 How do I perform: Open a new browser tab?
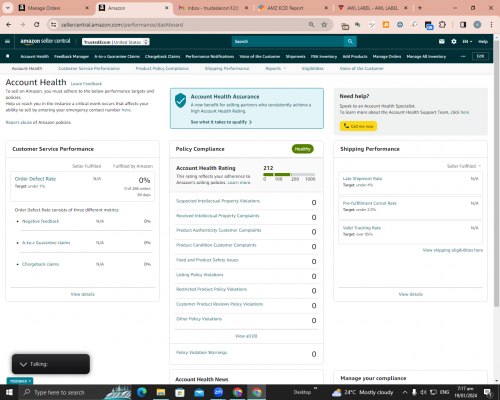(x=420, y=8)
